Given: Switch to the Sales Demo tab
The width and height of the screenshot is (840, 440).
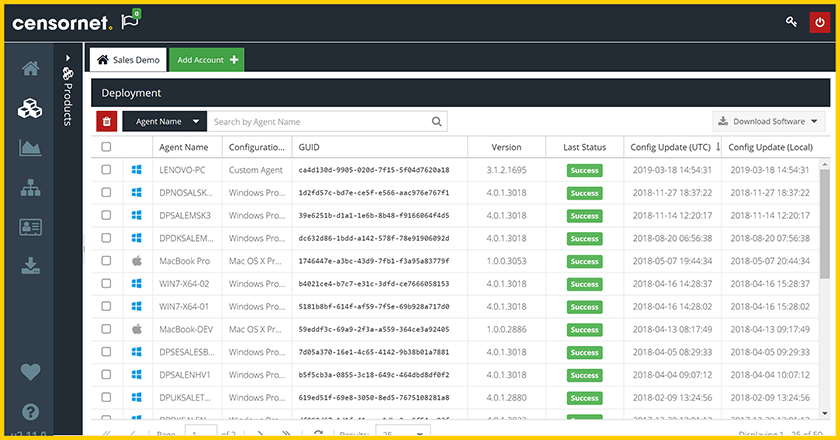Looking at the screenshot, I should pos(129,60).
